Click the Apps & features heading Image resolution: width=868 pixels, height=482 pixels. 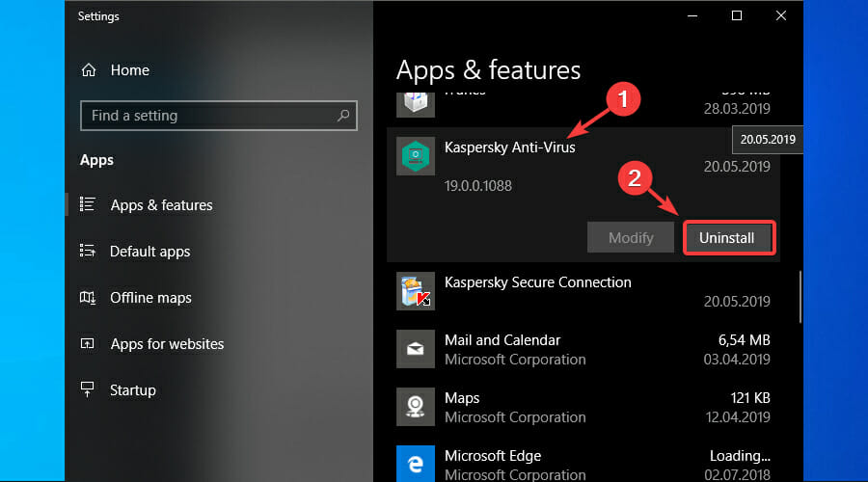[x=488, y=70]
